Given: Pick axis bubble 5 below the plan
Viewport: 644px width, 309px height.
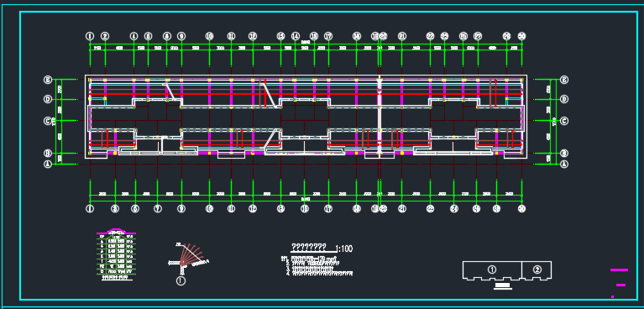Looking at the screenshot, I should point(135,209).
